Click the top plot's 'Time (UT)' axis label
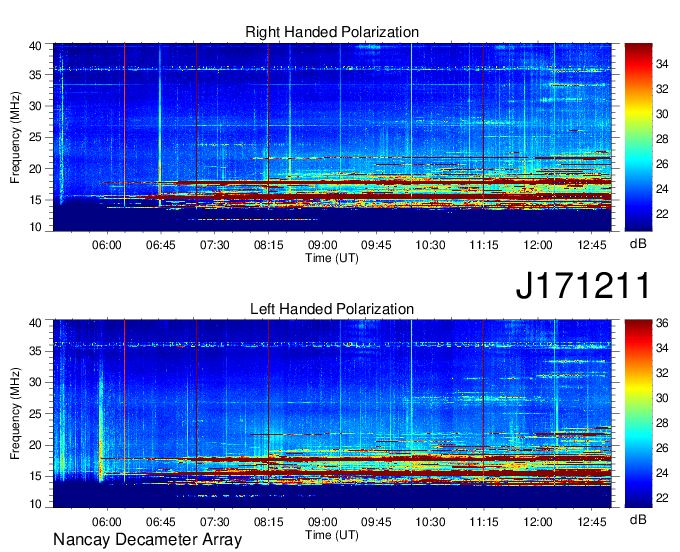 click(x=332, y=258)
